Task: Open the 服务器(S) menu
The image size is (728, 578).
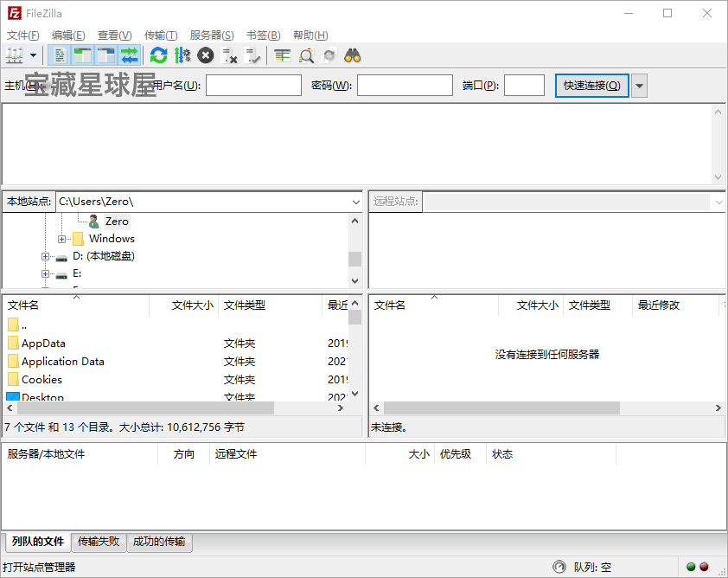Action: coord(212,35)
